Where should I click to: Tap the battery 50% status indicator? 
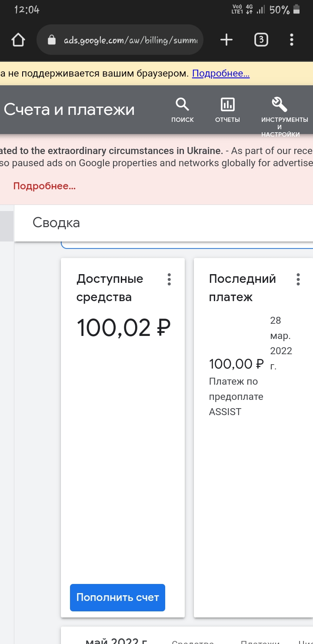(285, 10)
